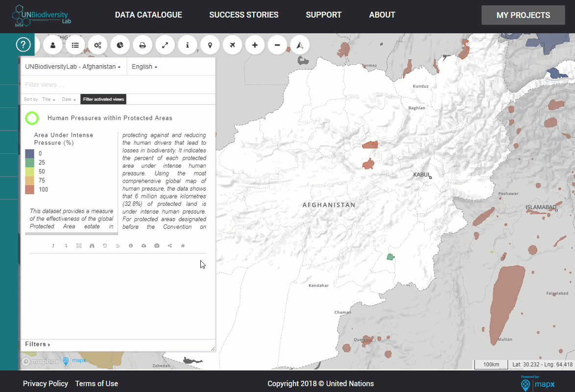The image size is (575, 392).
Task: Click the airplane toolbar icon
Action: [x=233, y=45]
